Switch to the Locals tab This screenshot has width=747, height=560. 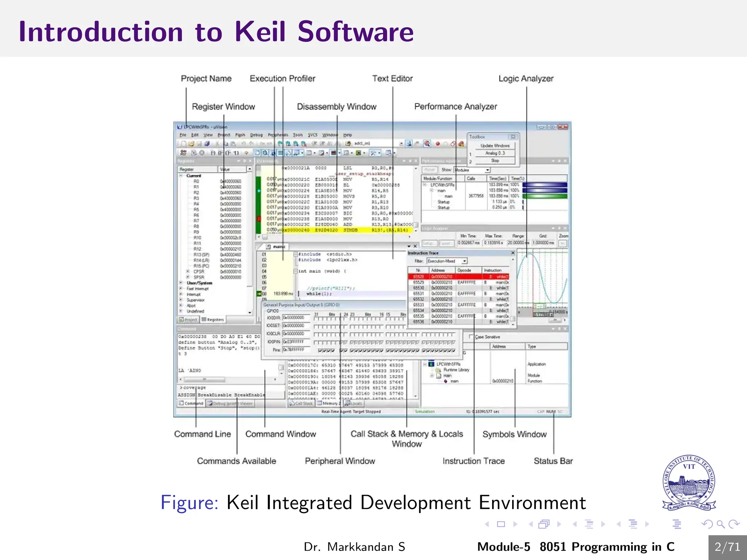pos(353,403)
